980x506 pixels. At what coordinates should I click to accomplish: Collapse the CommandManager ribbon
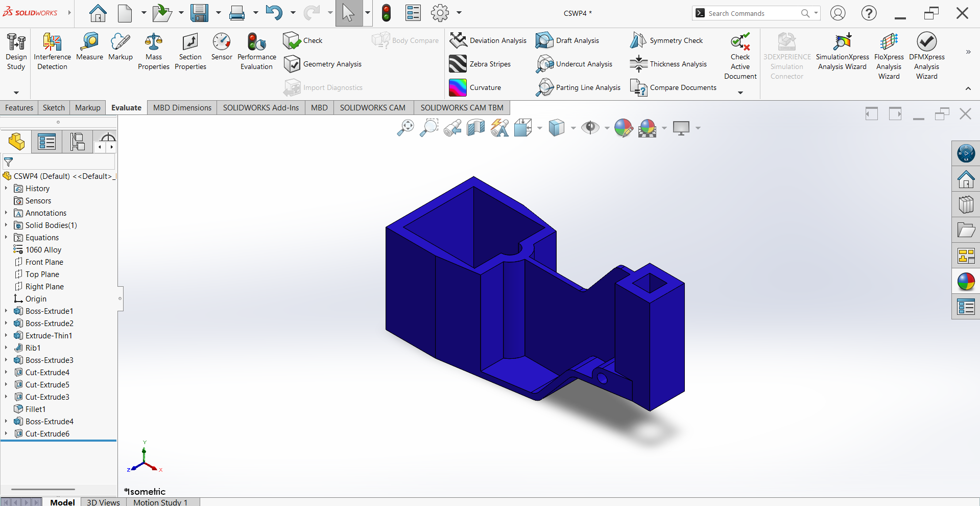[968, 88]
